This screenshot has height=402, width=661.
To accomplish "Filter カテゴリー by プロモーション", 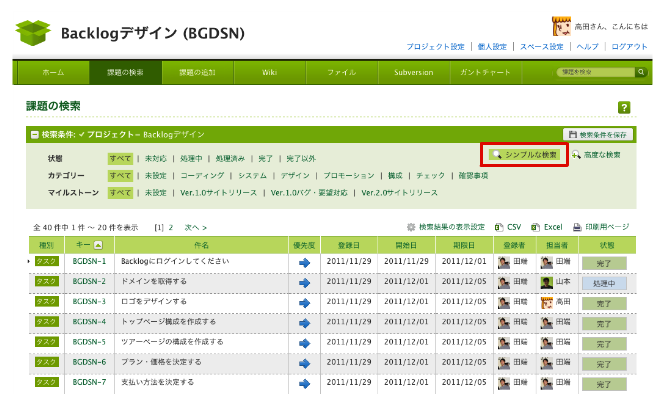I will click(x=349, y=175).
